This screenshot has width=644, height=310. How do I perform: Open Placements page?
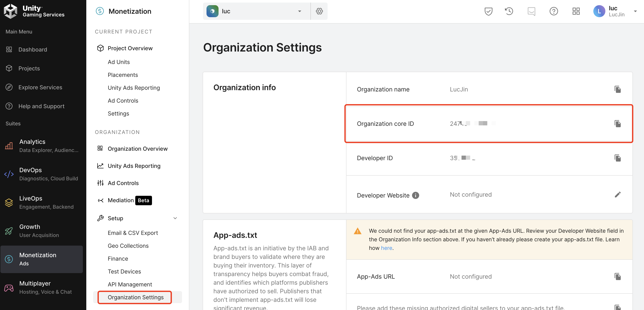click(x=123, y=75)
